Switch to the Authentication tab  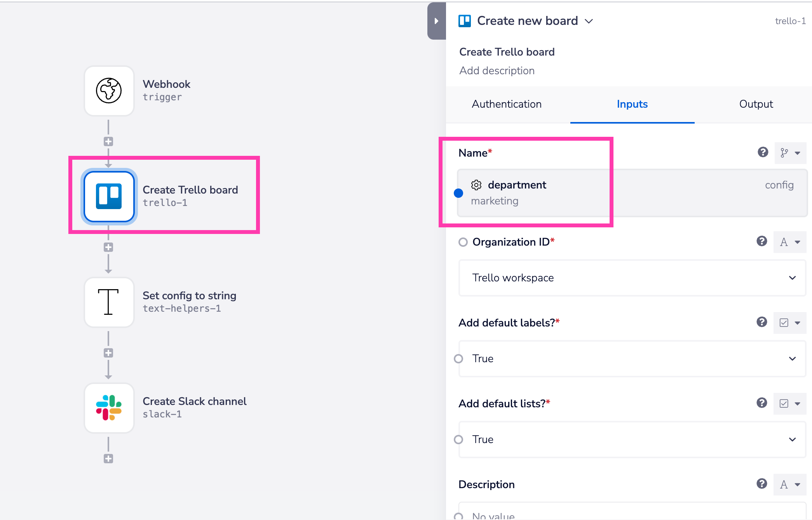(506, 104)
